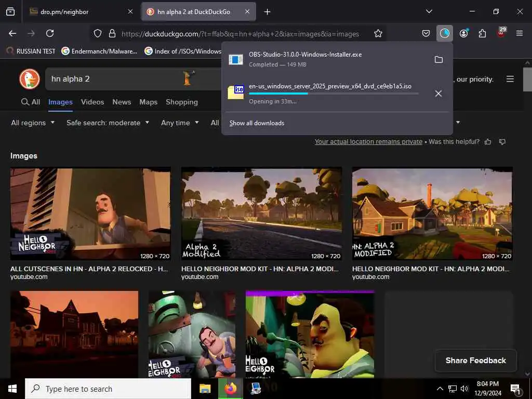
Task: Click the taskbar Type here to search box
Action: pos(108,389)
